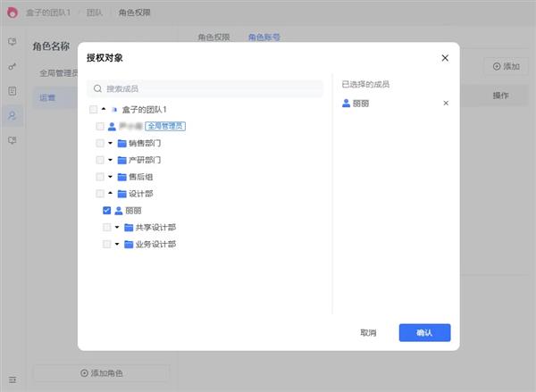
Task: Check the 销售部门 checkbox
Action: (100, 143)
